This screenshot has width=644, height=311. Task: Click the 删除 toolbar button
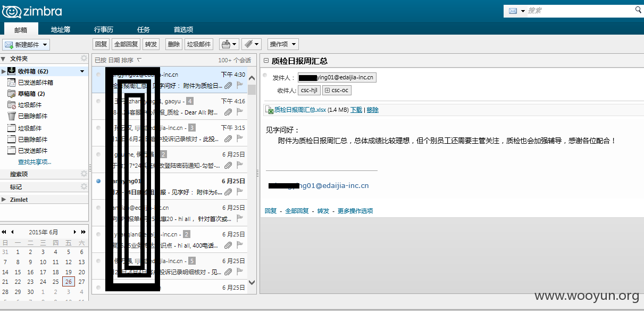(173, 44)
